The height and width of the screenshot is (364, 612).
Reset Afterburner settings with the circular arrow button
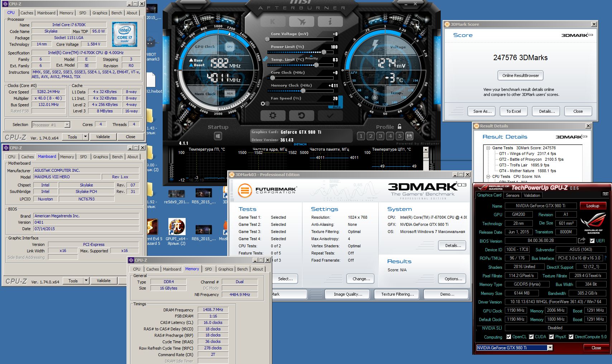pyautogui.click(x=301, y=116)
